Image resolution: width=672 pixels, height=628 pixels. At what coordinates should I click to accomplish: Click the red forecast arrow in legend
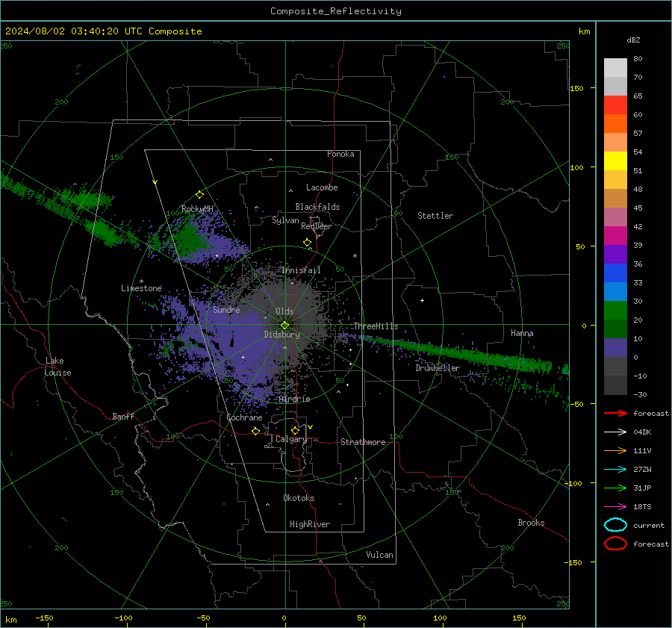click(615, 413)
